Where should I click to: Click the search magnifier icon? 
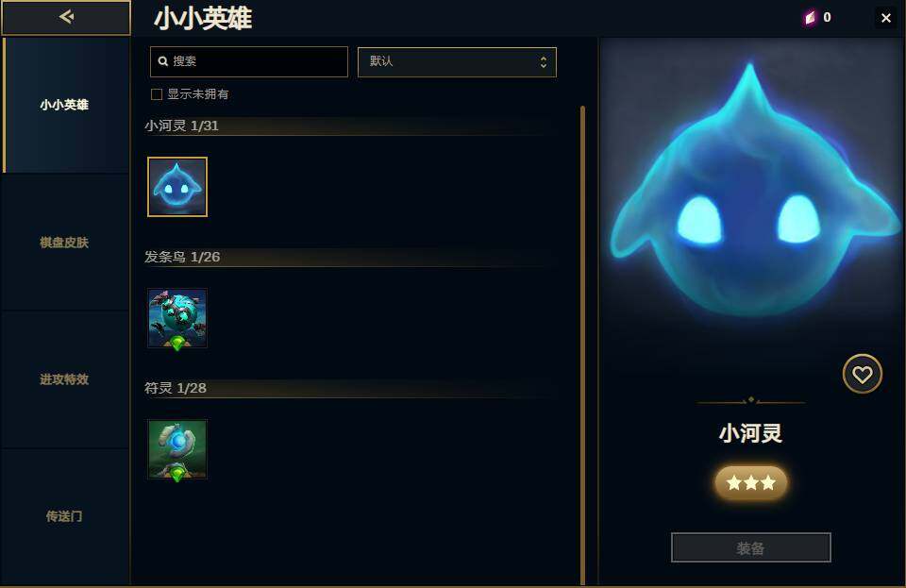[163, 61]
